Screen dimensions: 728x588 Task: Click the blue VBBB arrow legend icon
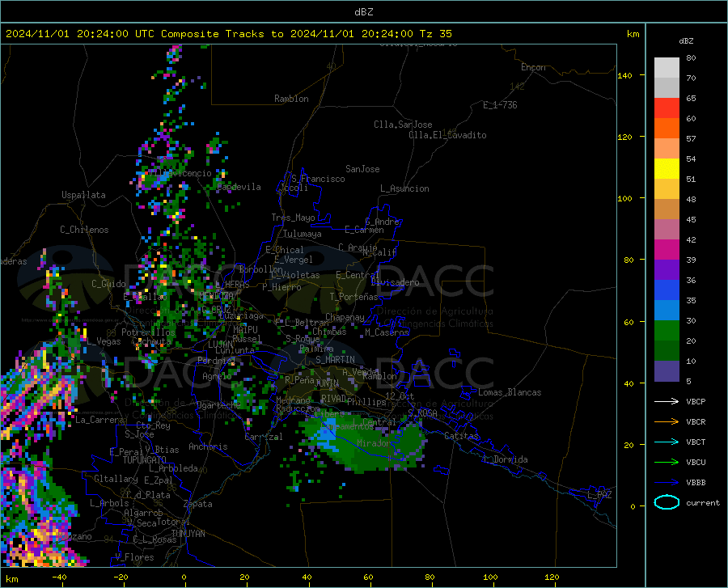(x=667, y=483)
